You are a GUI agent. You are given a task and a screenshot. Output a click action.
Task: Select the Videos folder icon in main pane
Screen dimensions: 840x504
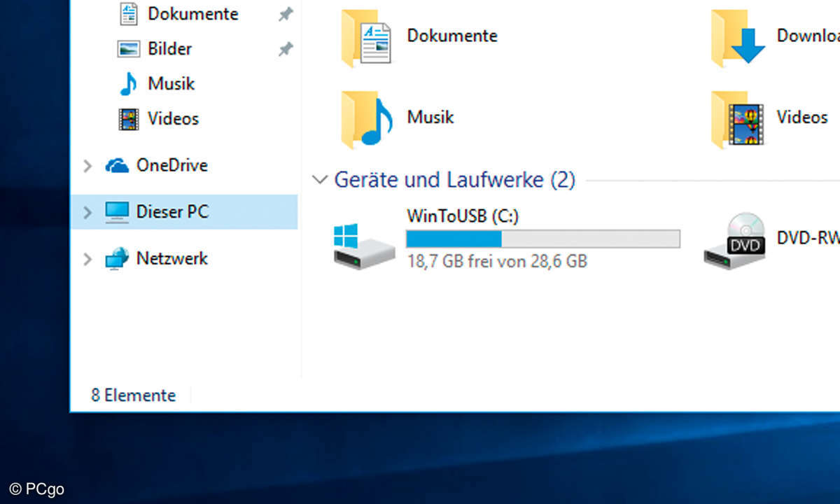tap(738, 120)
